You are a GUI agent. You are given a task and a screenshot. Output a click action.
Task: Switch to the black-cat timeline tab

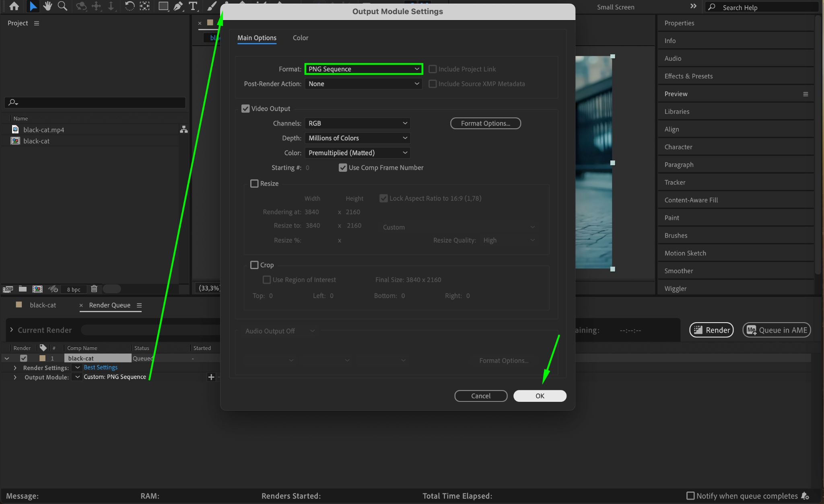click(43, 305)
